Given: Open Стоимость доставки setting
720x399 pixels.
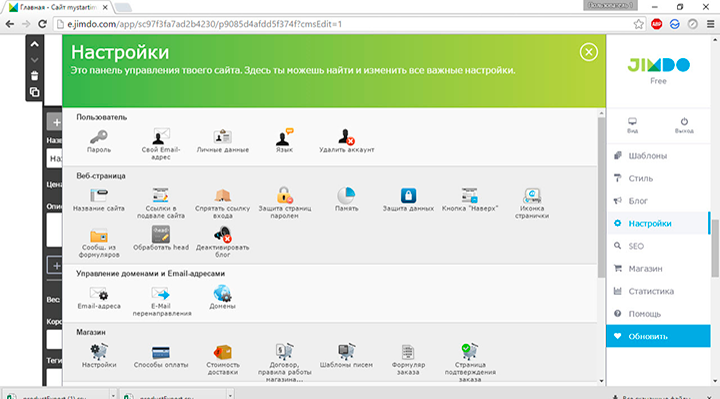Looking at the screenshot, I should tap(223, 360).
